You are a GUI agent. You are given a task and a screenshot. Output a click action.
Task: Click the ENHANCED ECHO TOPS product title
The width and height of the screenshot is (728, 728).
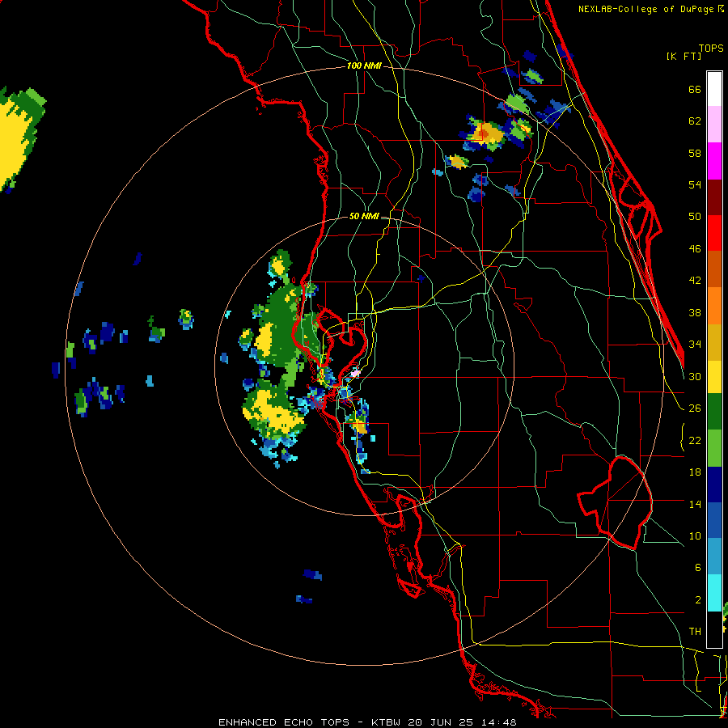pyautogui.click(x=284, y=722)
